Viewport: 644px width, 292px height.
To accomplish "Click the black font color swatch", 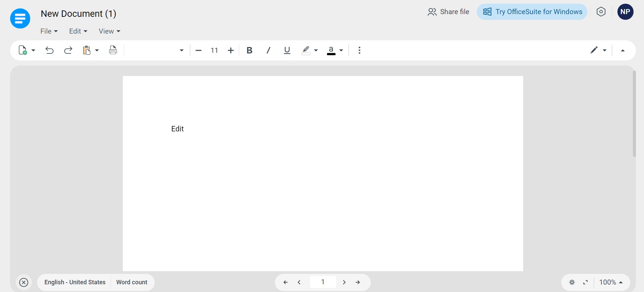I will (331, 50).
